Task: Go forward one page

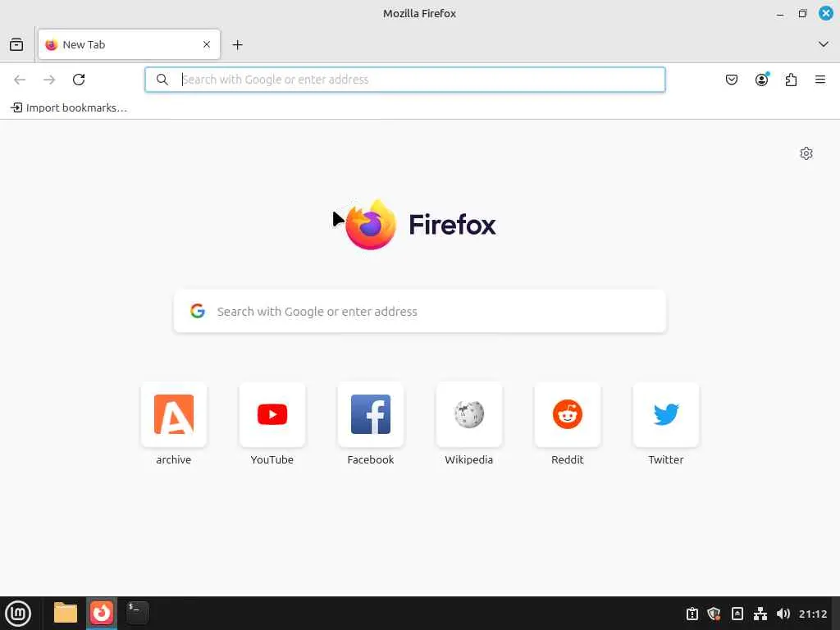Action: 49,80
